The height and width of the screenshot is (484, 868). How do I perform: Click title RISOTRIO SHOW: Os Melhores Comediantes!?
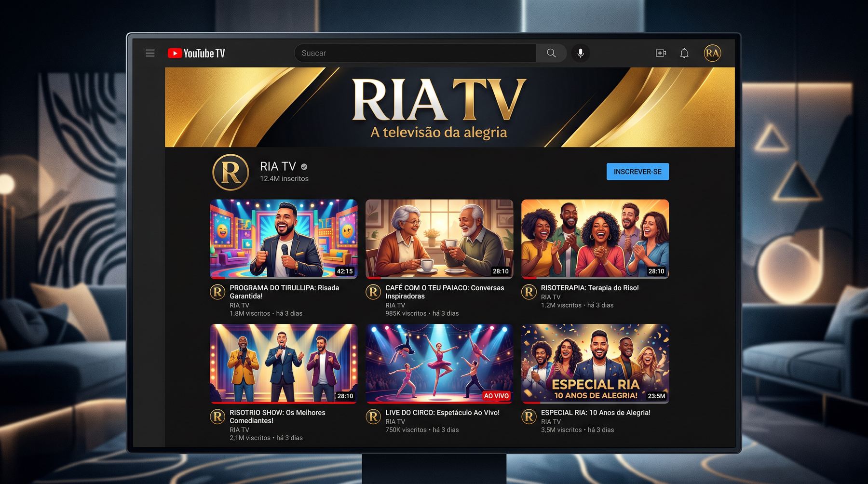click(277, 417)
